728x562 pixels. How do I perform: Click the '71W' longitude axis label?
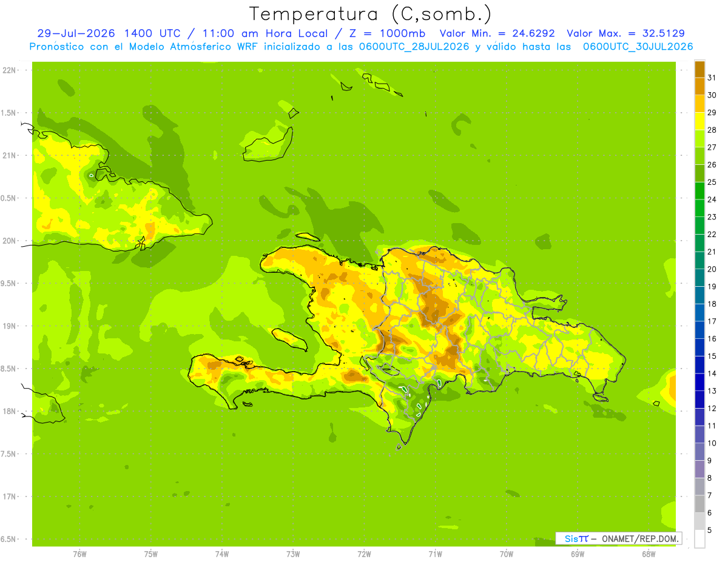click(435, 554)
